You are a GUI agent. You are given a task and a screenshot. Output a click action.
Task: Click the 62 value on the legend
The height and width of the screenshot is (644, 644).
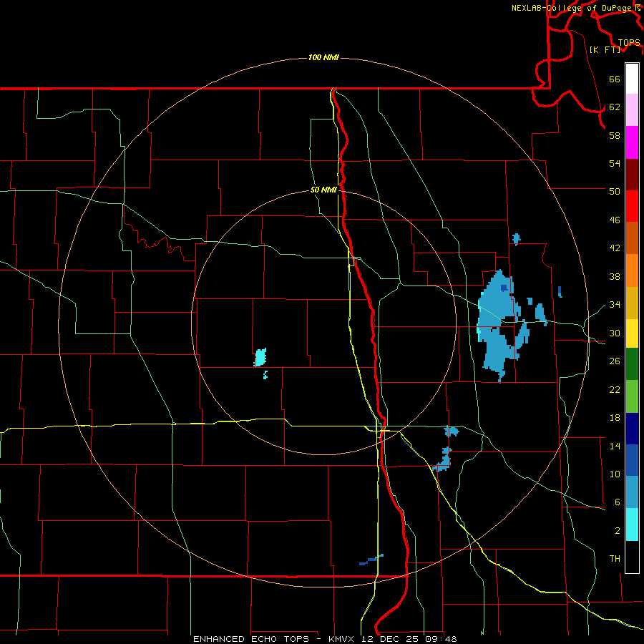615,107
